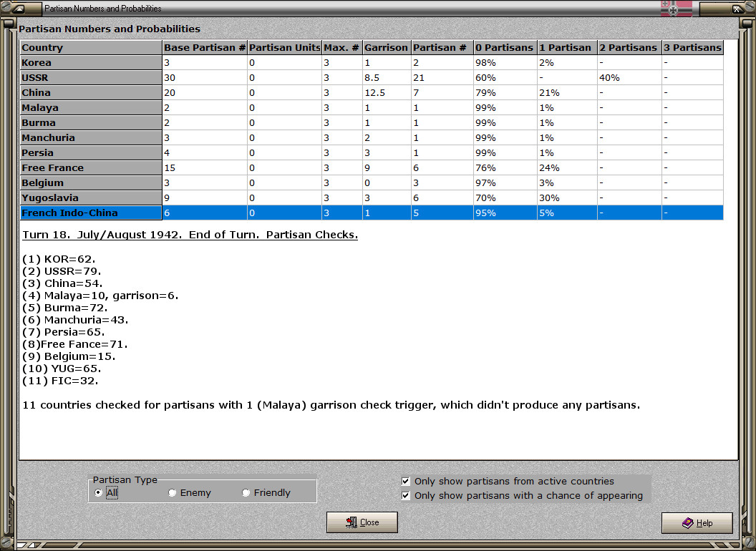
Task: Click the 3 Partisans column header
Action: pos(693,47)
